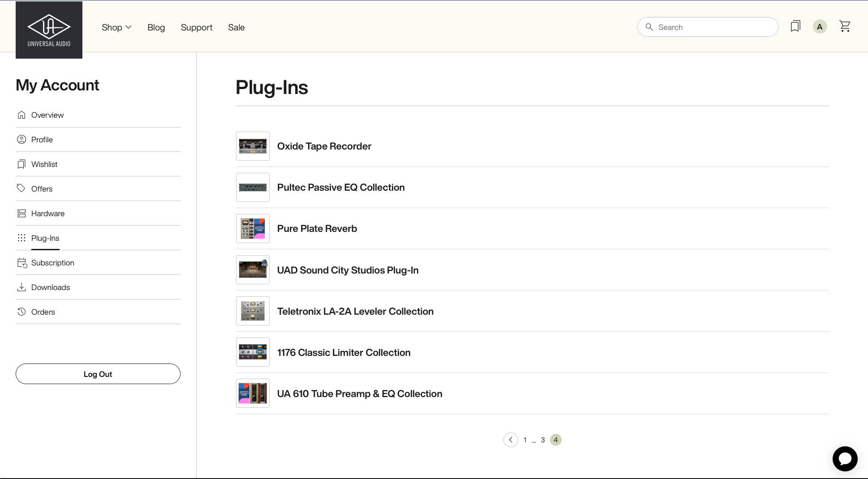Open the live chat bubble
Viewport: 868px width, 479px height.
click(x=845, y=458)
